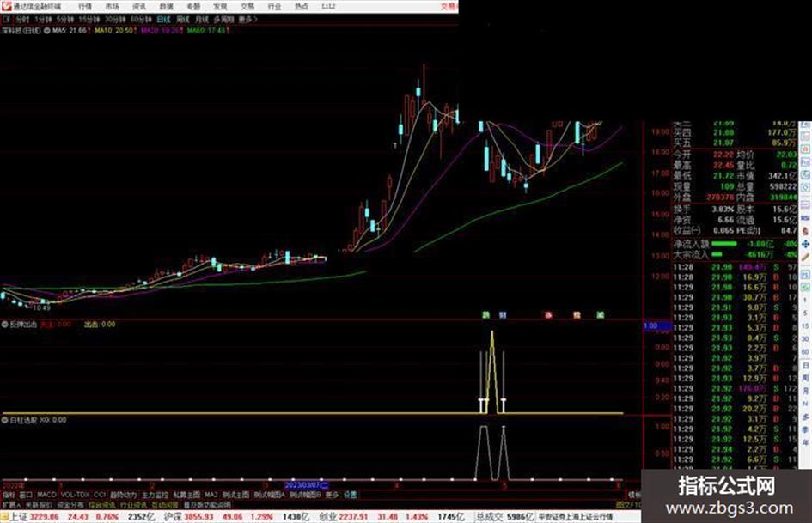This screenshot has width=812, height=523.
Task: Click the 通达信 app logo icon
Action: coord(6,6)
